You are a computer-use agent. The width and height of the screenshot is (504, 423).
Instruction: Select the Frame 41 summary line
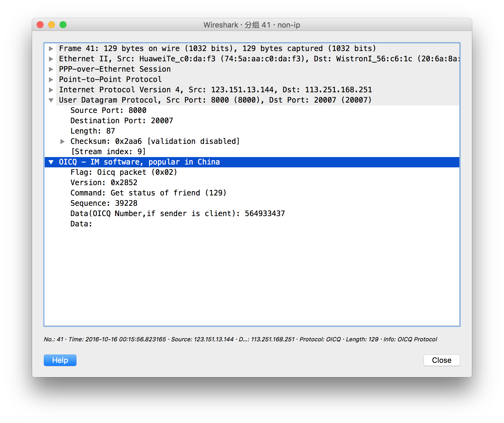coord(217,48)
